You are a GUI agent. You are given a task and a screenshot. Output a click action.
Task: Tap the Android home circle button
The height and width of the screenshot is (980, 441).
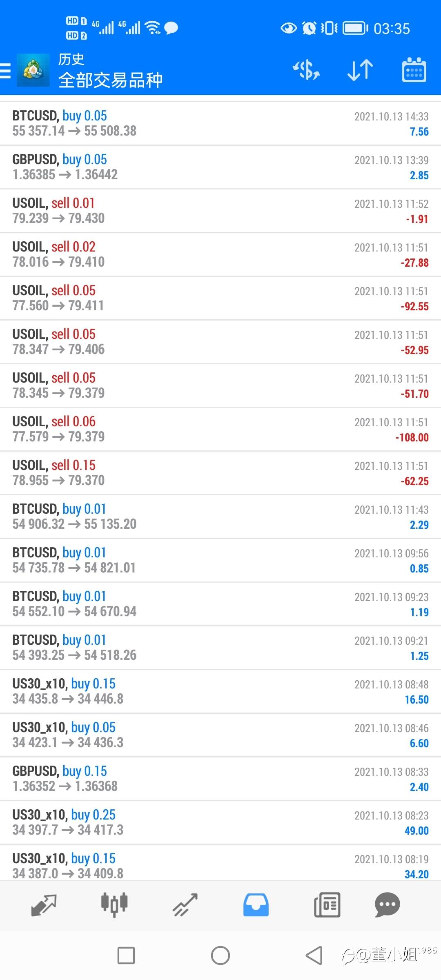point(220,955)
